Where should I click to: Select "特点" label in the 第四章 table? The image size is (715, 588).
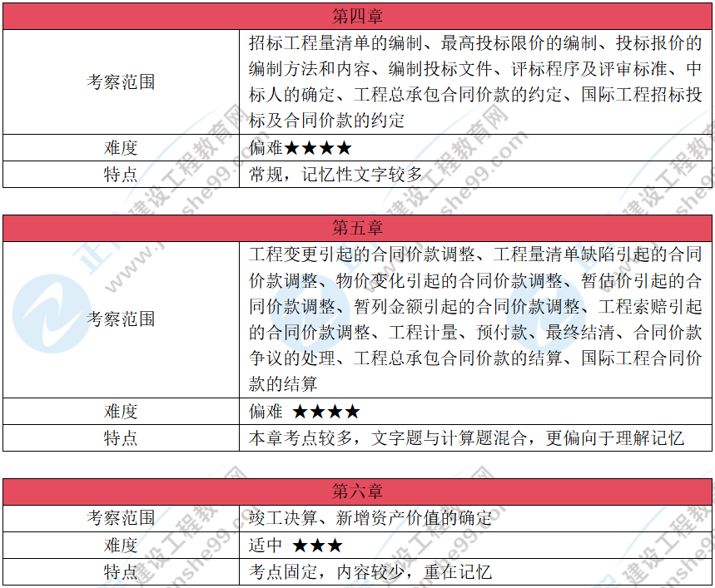tap(121, 174)
